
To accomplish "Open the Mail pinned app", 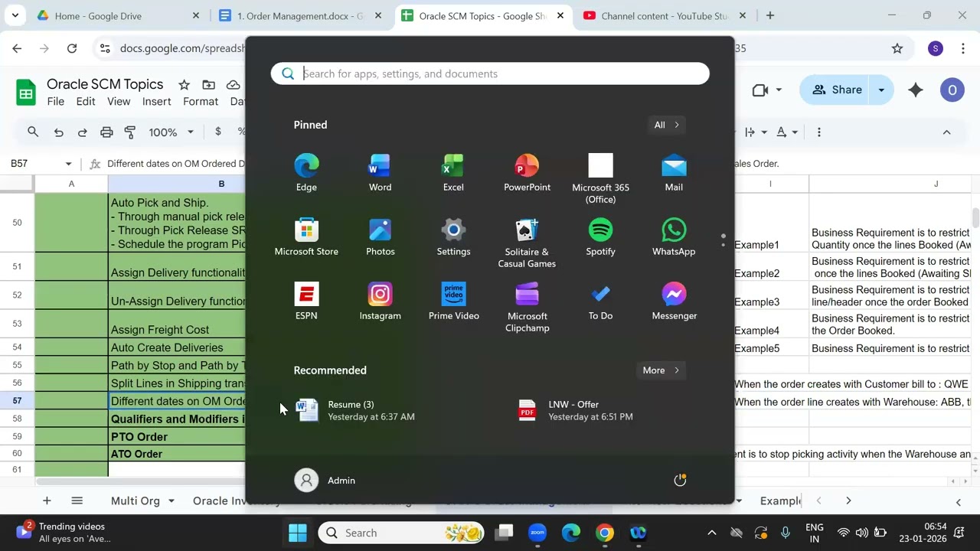I will pyautogui.click(x=674, y=173).
